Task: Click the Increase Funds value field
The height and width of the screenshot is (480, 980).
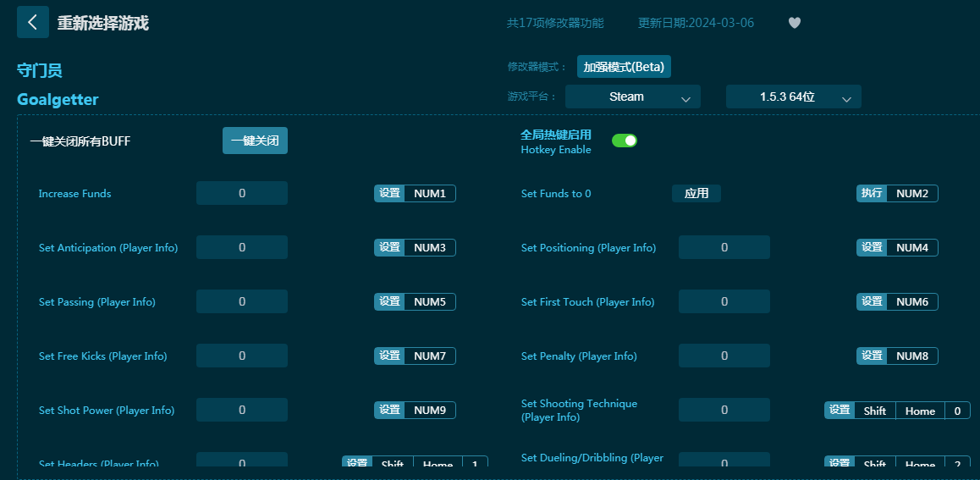Action: (x=242, y=194)
